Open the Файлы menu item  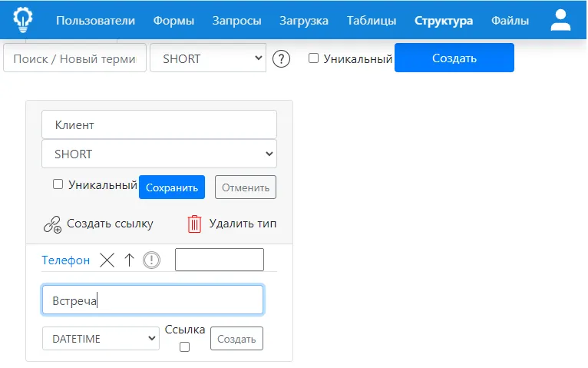coord(510,21)
